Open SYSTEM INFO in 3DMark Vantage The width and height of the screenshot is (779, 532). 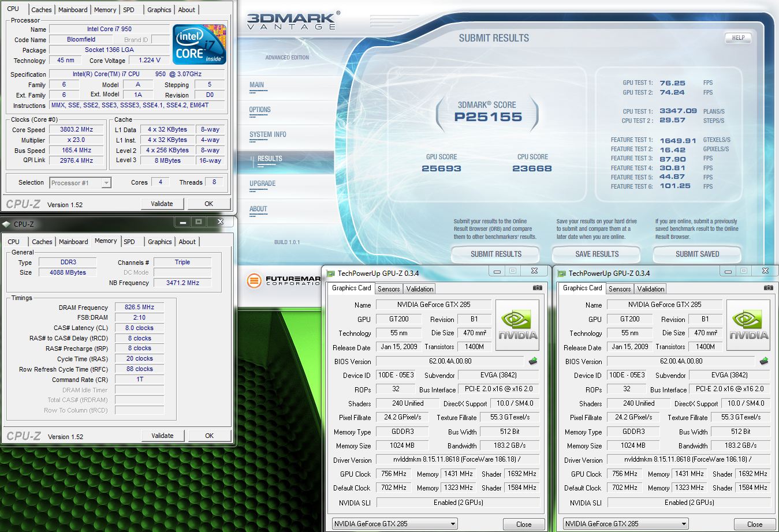coord(268,134)
